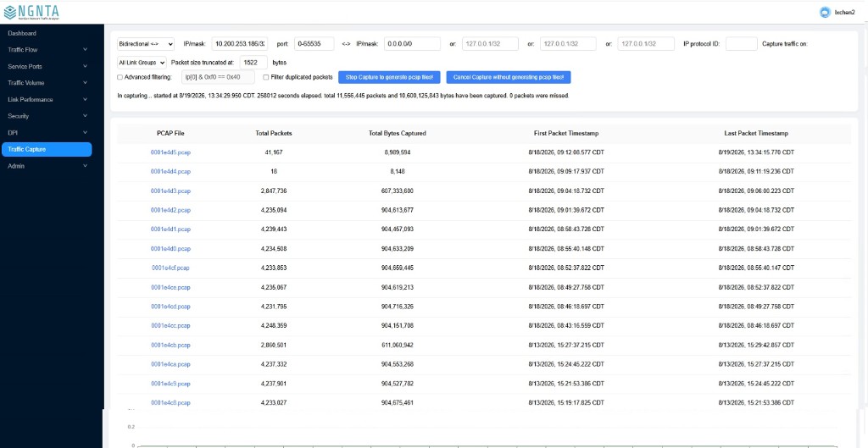Enable the Advanced filtering checkbox
Viewport: 868px width, 448px height.
pos(120,77)
